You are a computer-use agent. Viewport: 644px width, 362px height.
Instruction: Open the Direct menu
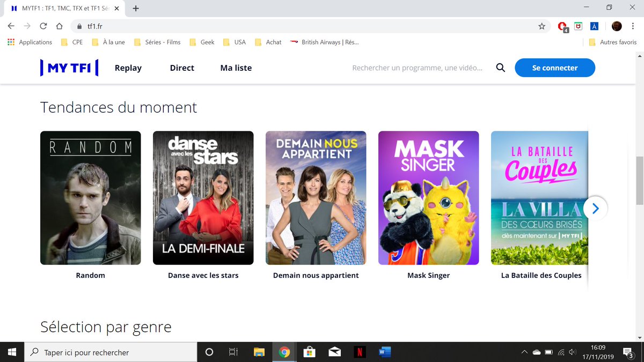[x=182, y=68]
